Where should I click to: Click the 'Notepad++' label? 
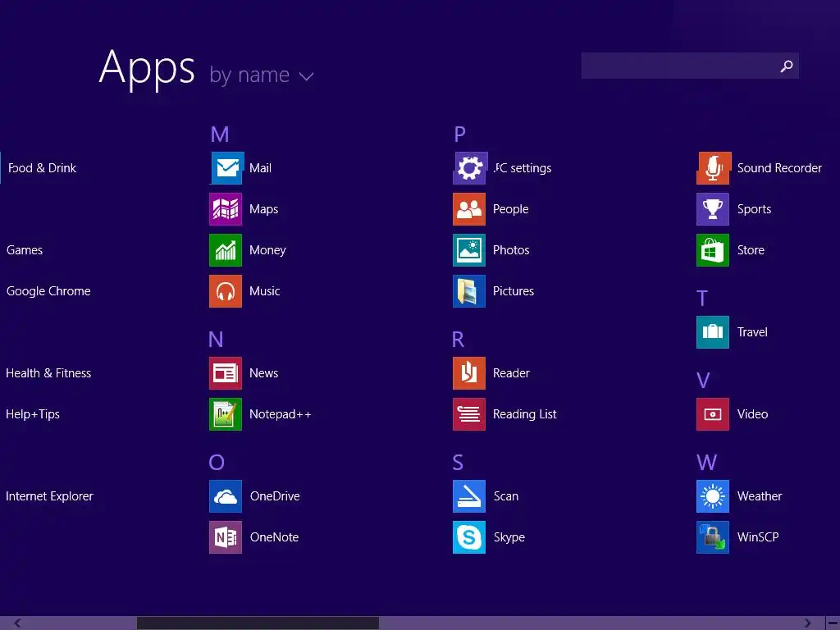281,414
